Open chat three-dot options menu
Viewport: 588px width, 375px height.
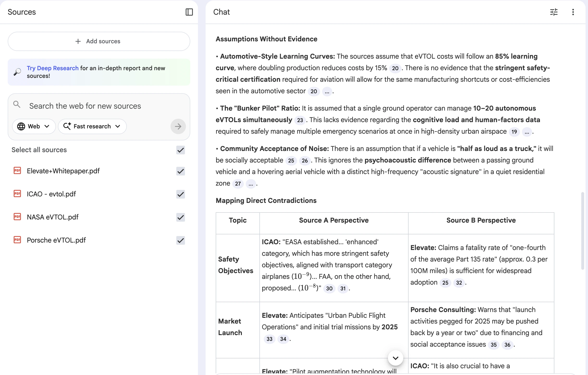(x=573, y=12)
